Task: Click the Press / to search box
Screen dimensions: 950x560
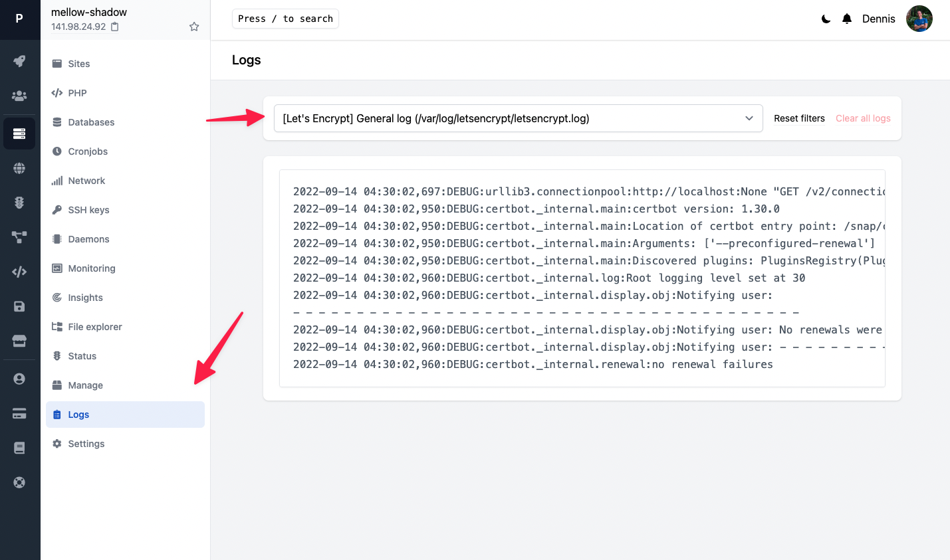Action: tap(285, 19)
